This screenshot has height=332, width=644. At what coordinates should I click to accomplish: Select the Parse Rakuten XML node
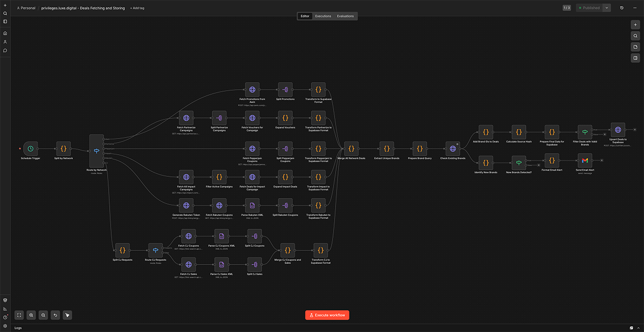(252, 206)
